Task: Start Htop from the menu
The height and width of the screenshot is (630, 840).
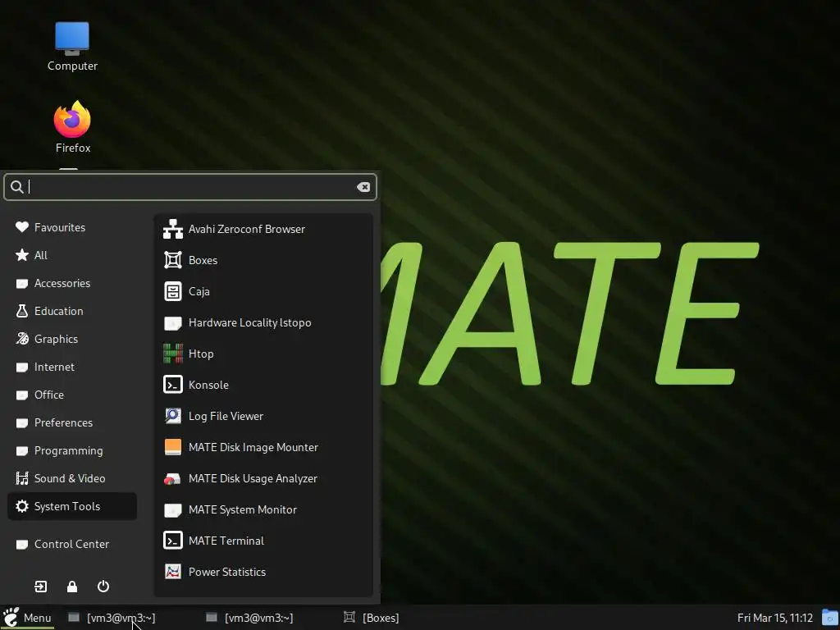Action: (263, 354)
